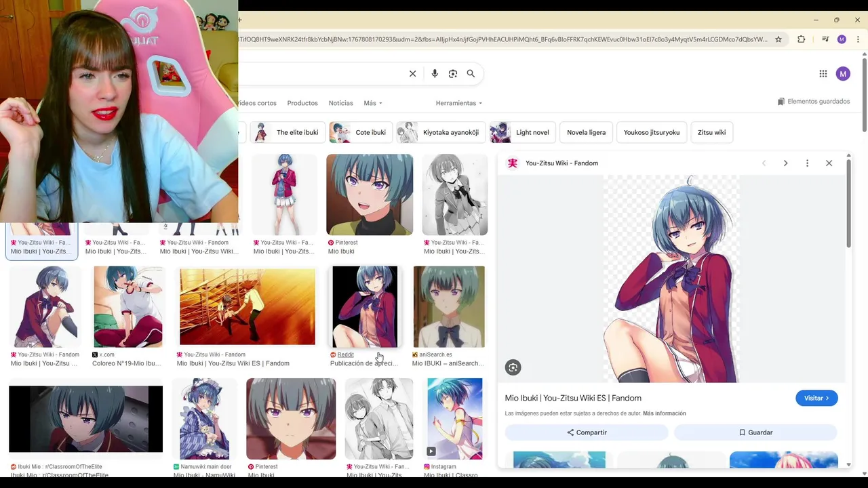Clear the search box with the X icon

pyautogui.click(x=412, y=74)
